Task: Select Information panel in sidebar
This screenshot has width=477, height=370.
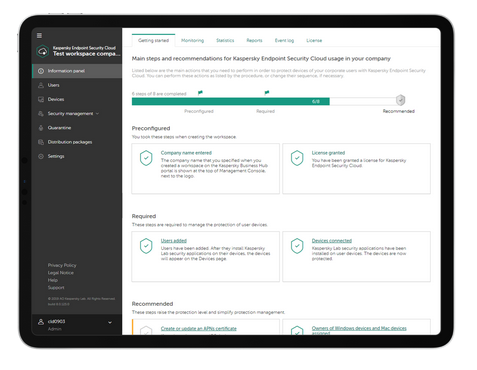Action: pyautogui.click(x=77, y=71)
